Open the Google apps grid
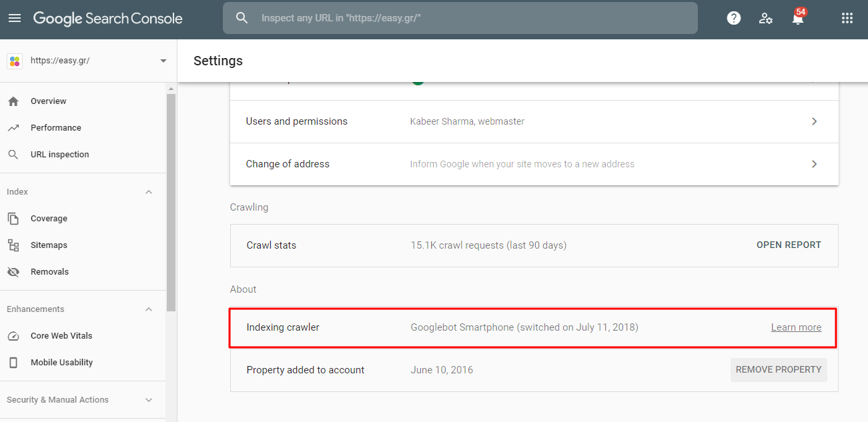 (x=847, y=18)
